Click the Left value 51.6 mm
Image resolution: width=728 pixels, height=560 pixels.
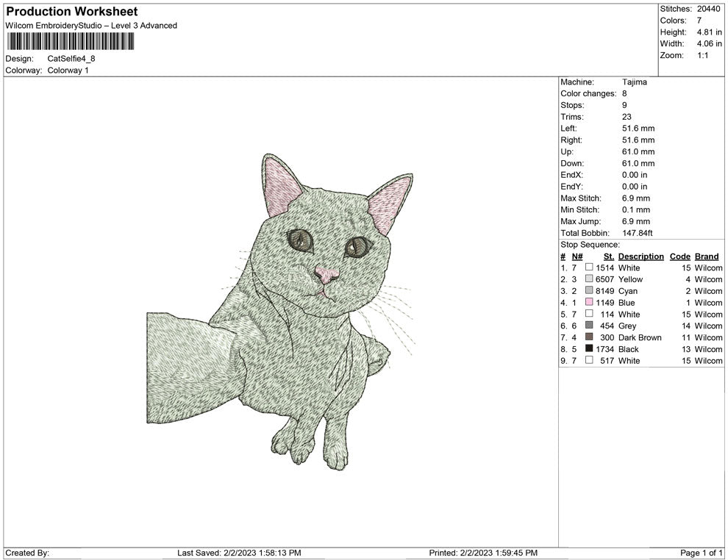click(638, 129)
